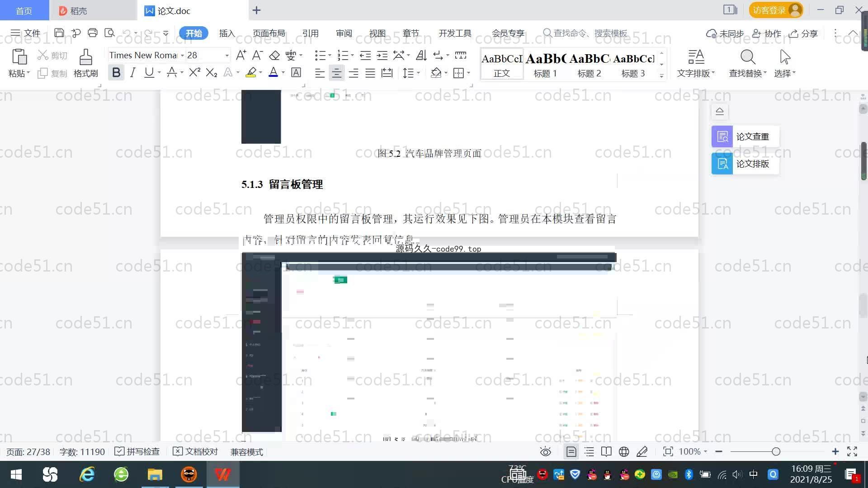Open Text Layout tool icon
The width and height of the screenshot is (868, 488).
(696, 57)
